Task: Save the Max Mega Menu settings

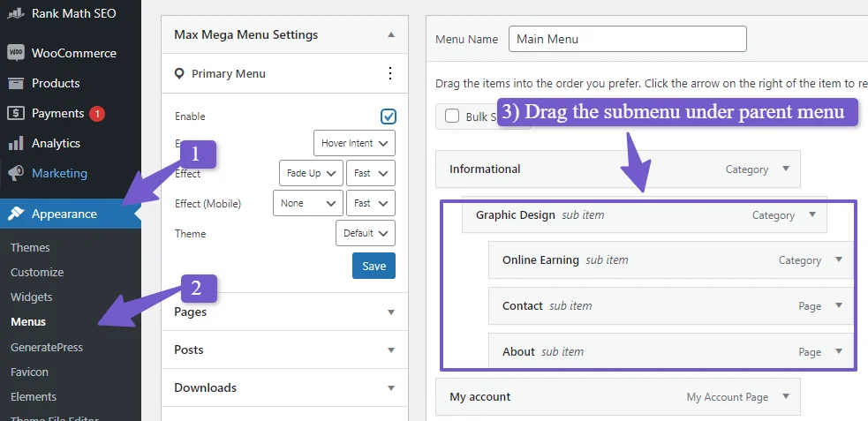Action: [x=374, y=266]
